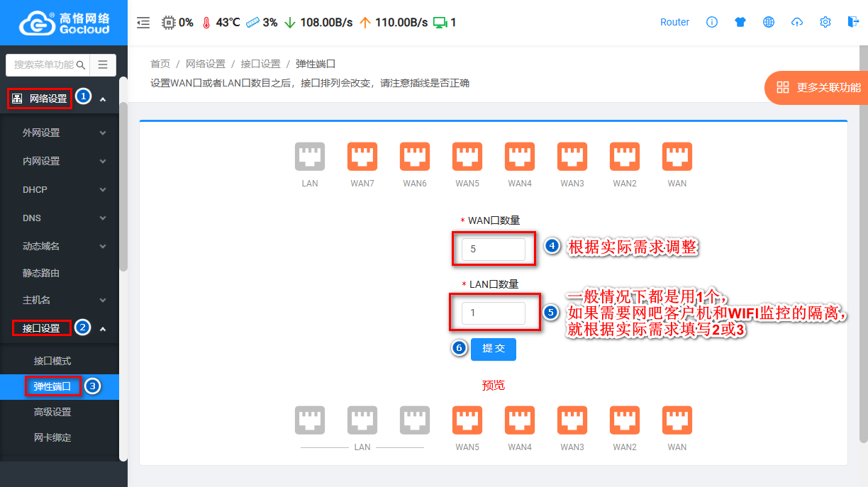Click the 首页 breadcrumb link

(x=160, y=64)
